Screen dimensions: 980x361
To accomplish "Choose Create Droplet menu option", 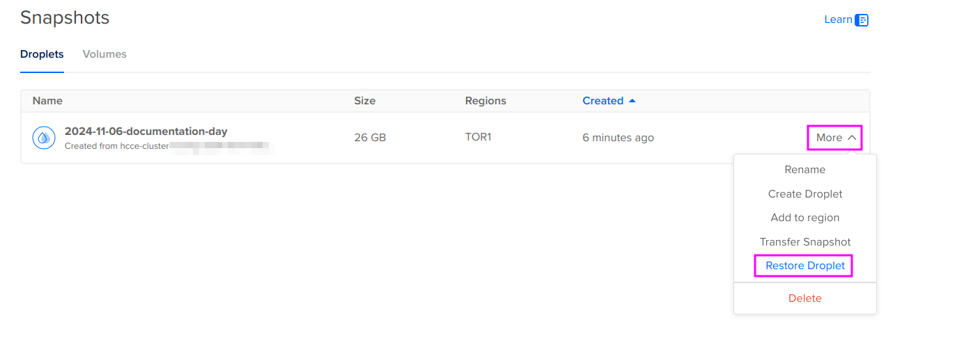I will tap(804, 194).
